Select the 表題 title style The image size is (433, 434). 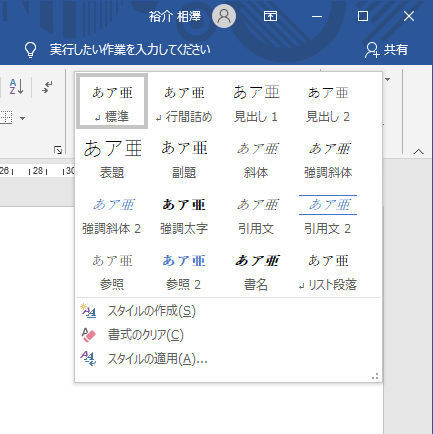coord(112,158)
